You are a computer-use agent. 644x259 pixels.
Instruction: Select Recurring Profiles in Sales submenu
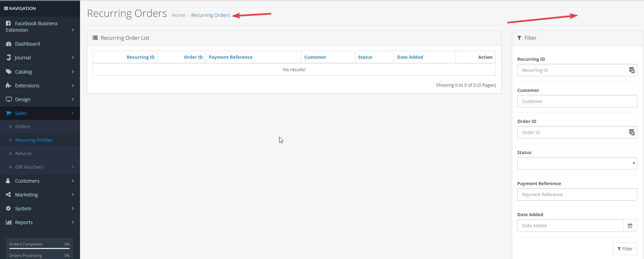34,140
